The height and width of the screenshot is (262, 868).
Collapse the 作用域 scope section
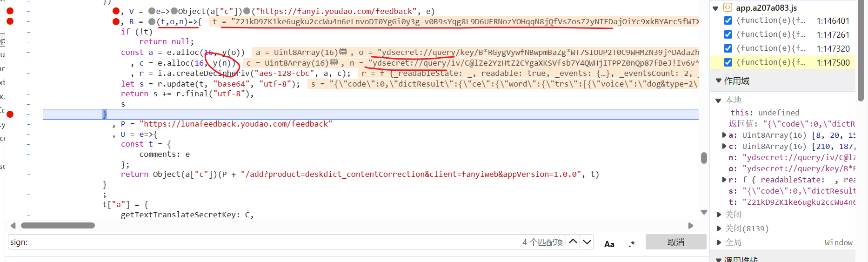[x=718, y=81]
